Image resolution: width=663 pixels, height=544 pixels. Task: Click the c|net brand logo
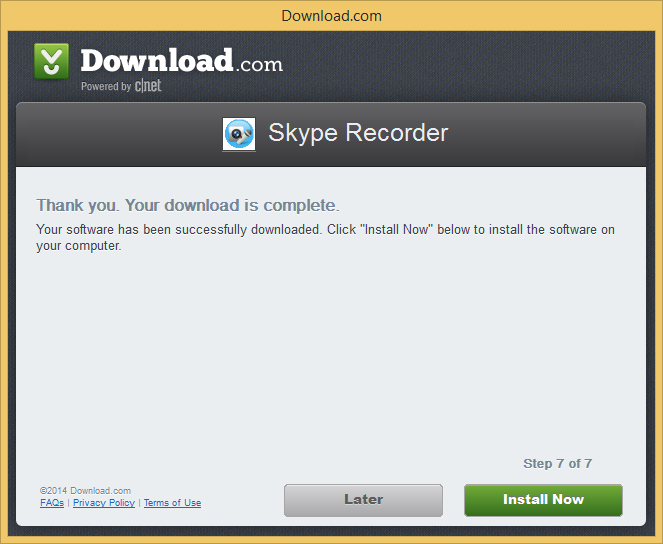[148, 86]
